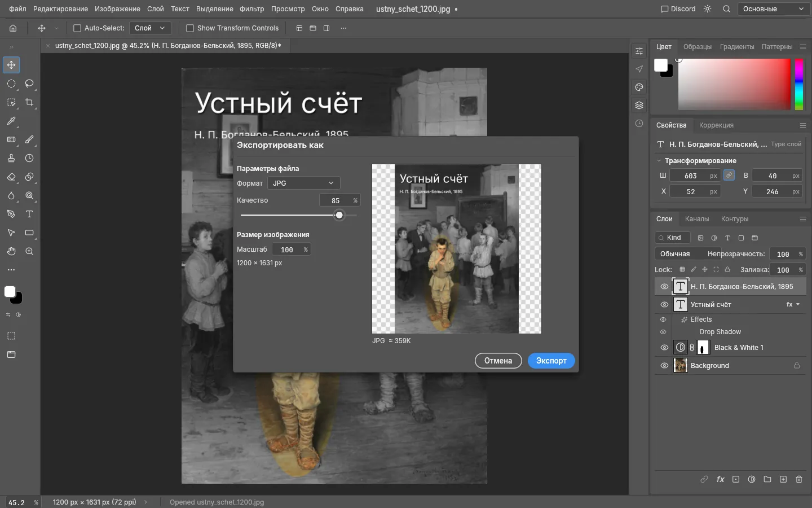
Task: Click the Discord link in the top bar
Action: pos(678,9)
